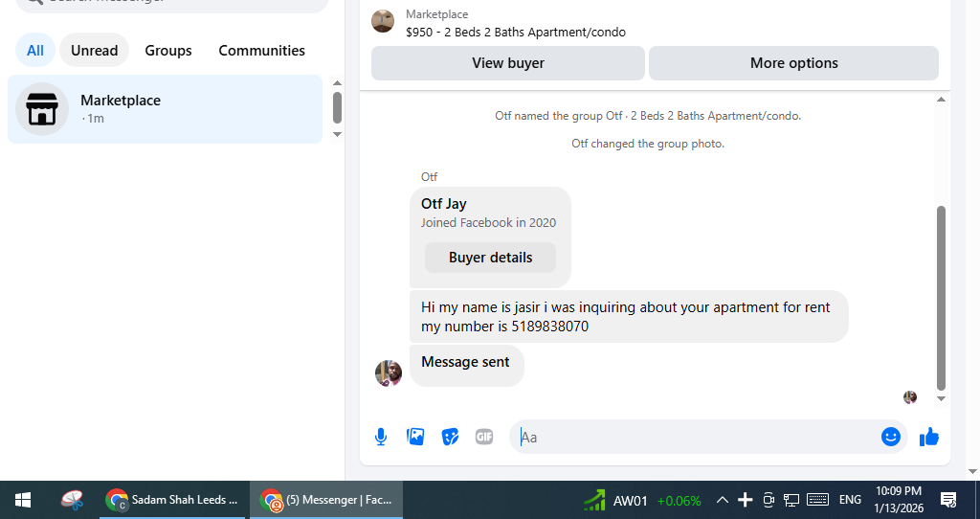Image resolution: width=980 pixels, height=519 pixels.
Task: Click the View buyer button
Action: 508,63
